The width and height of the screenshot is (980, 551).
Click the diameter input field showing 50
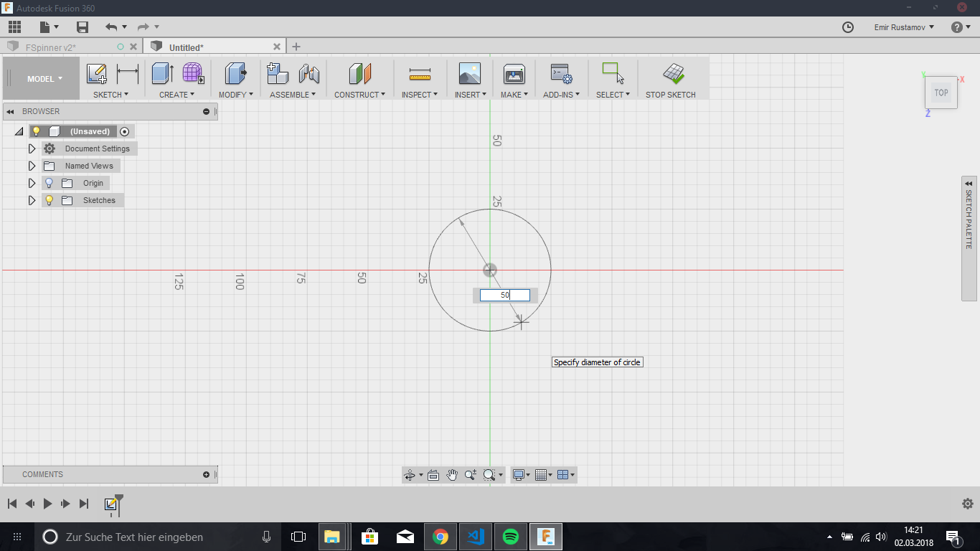coord(505,295)
